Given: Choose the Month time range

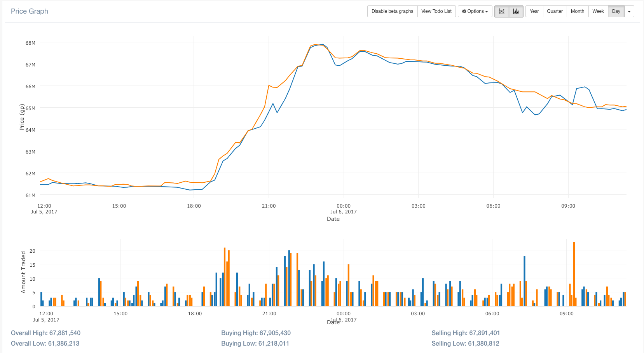Looking at the screenshot, I should (577, 11).
